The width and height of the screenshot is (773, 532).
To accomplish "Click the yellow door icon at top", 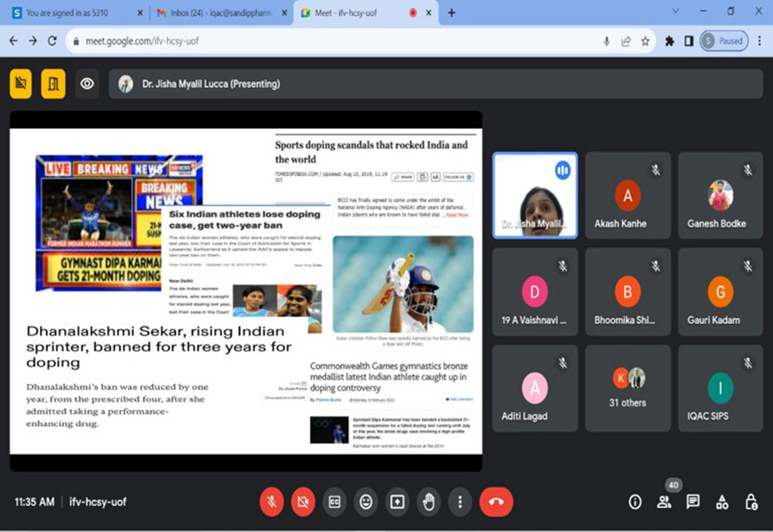I will 52,83.
